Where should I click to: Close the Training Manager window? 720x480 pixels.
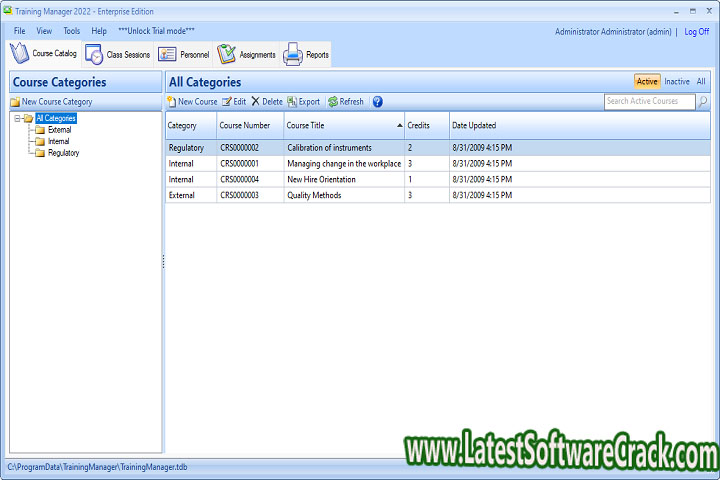[709, 11]
